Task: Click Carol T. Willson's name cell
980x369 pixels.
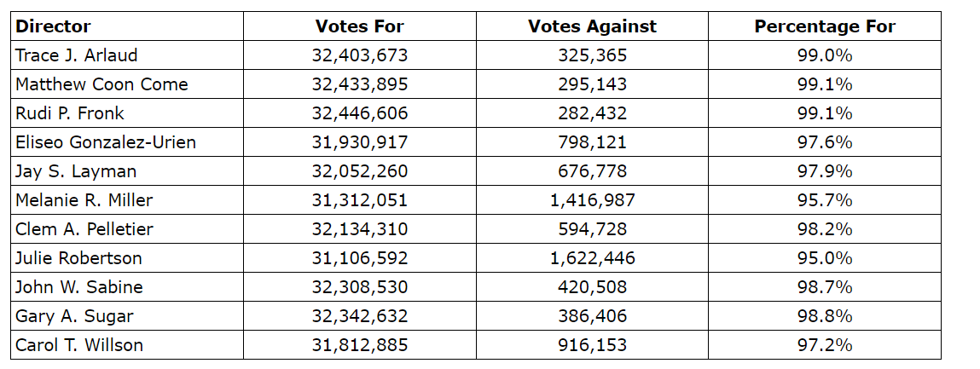Action: click(x=79, y=345)
